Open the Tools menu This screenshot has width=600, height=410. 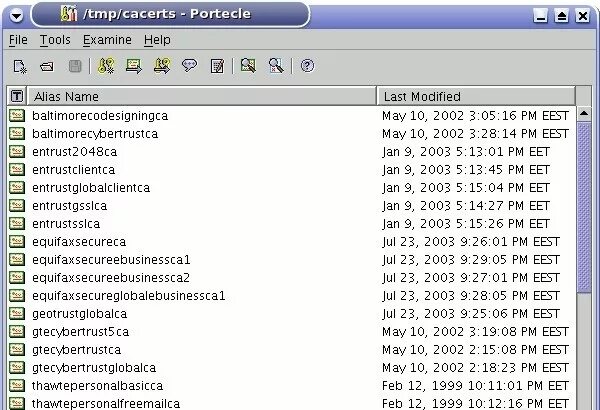coord(55,40)
